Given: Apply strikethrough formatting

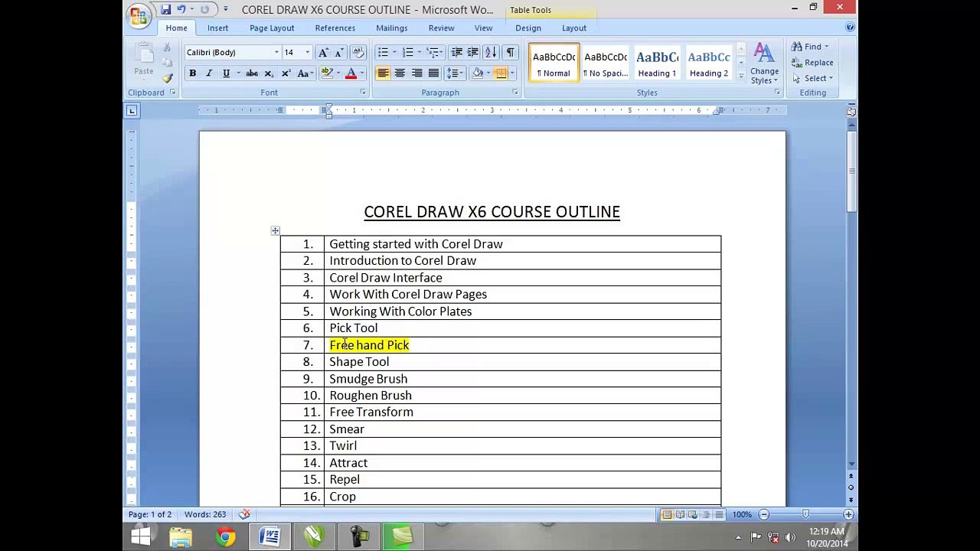Looking at the screenshot, I should (252, 73).
